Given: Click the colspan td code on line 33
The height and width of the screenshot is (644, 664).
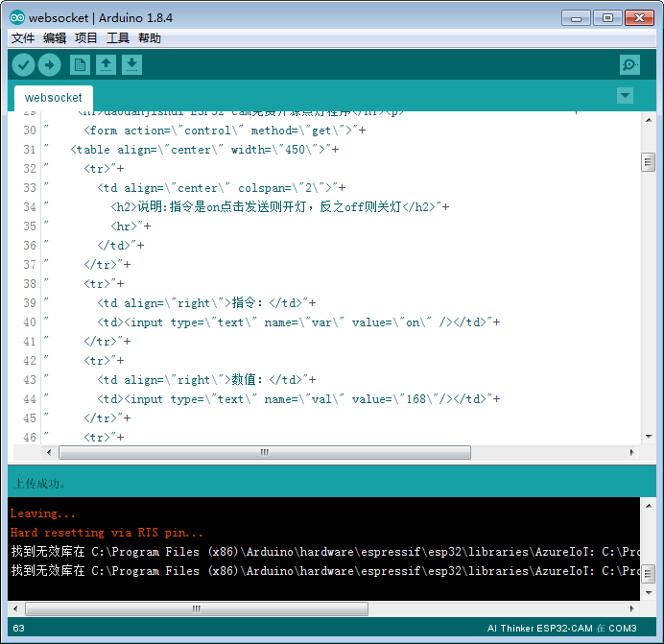Looking at the screenshot, I should [222, 188].
